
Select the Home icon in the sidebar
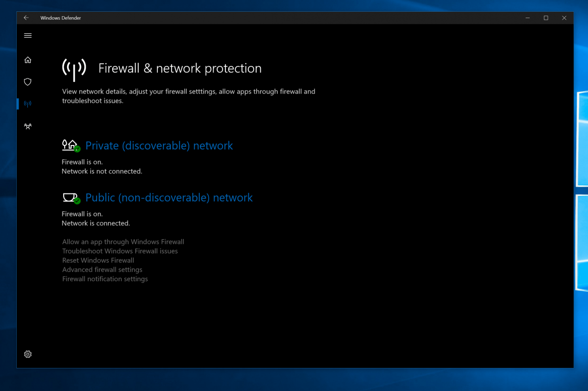coord(28,59)
